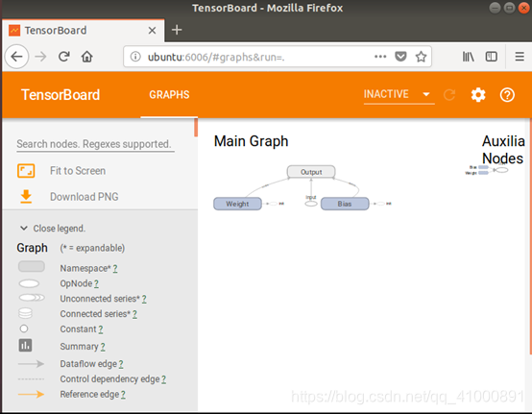
Task: Click the TensorBoard reload data icon
Action: 449,95
